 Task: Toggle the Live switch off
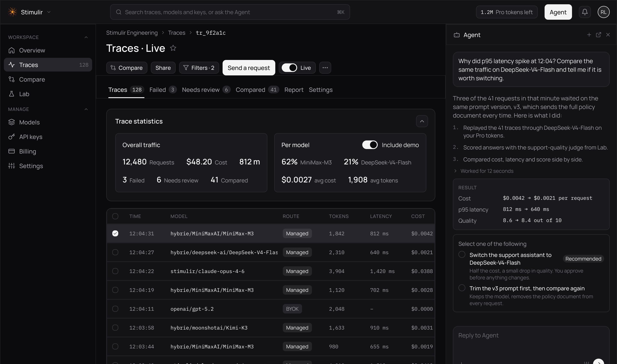pos(289,68)
